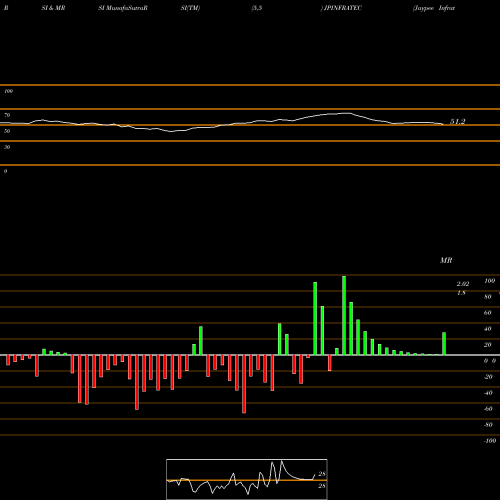Click the '(5,5' parameter text
The image size is (500, 500).
coord(257,8)
